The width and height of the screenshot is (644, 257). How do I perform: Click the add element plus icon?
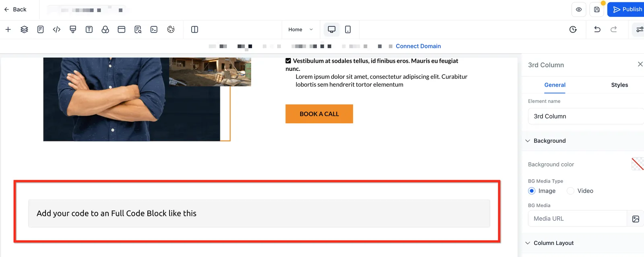click(x=8, y=29)
